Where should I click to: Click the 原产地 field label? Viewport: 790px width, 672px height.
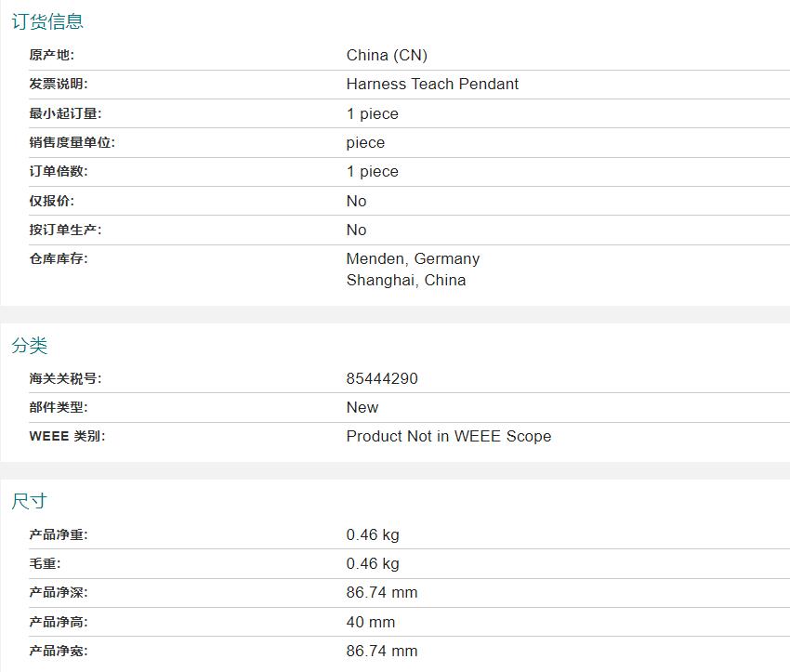coord(51,55)
